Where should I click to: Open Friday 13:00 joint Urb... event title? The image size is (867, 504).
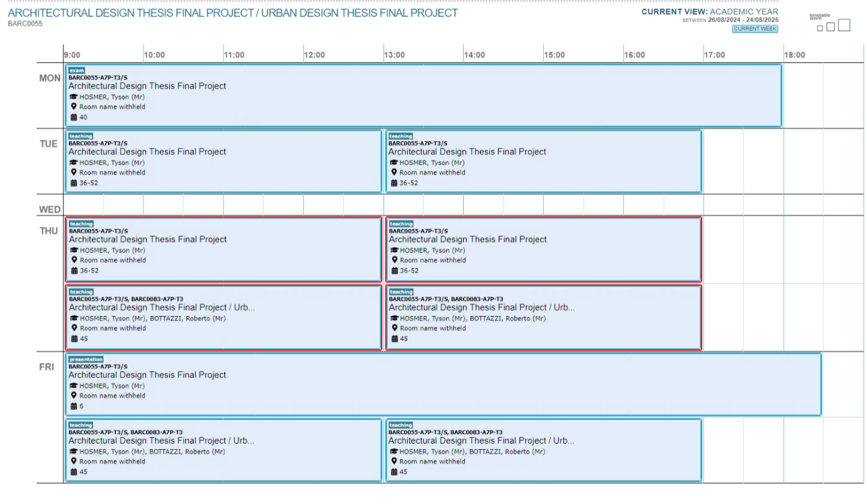point(481,441)
